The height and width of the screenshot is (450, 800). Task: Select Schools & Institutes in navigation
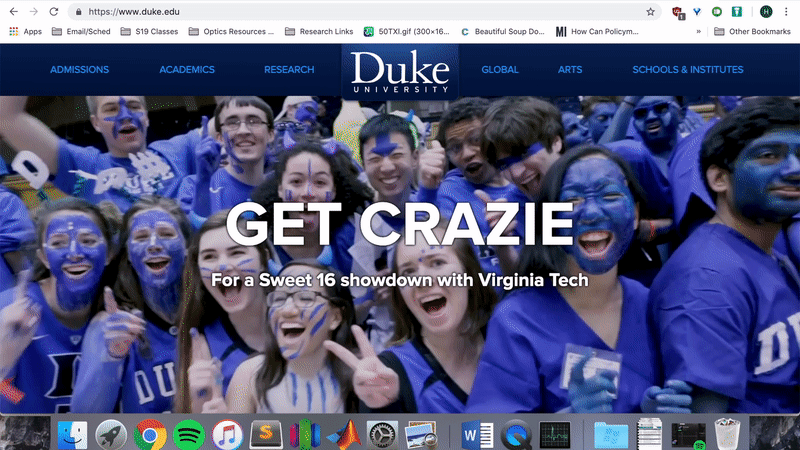[x=687, y=70]
